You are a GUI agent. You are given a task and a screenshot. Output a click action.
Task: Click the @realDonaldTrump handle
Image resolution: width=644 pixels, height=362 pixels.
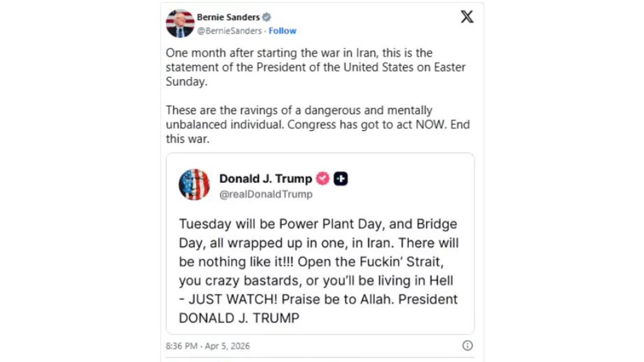(266, 194)
